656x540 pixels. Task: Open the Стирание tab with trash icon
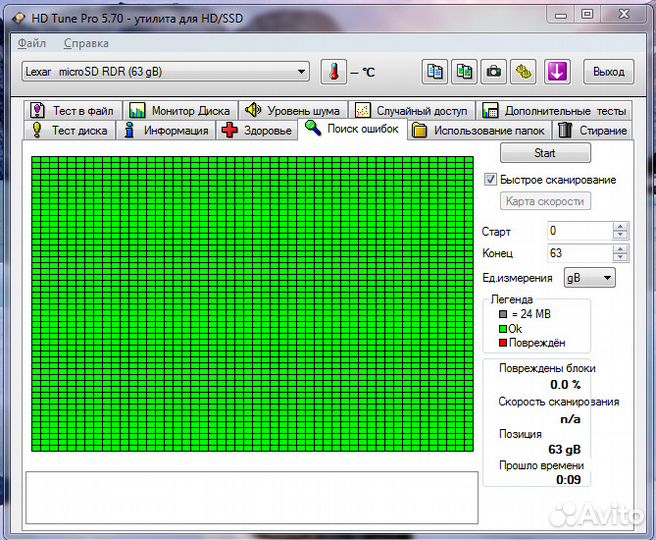point(592,130)
